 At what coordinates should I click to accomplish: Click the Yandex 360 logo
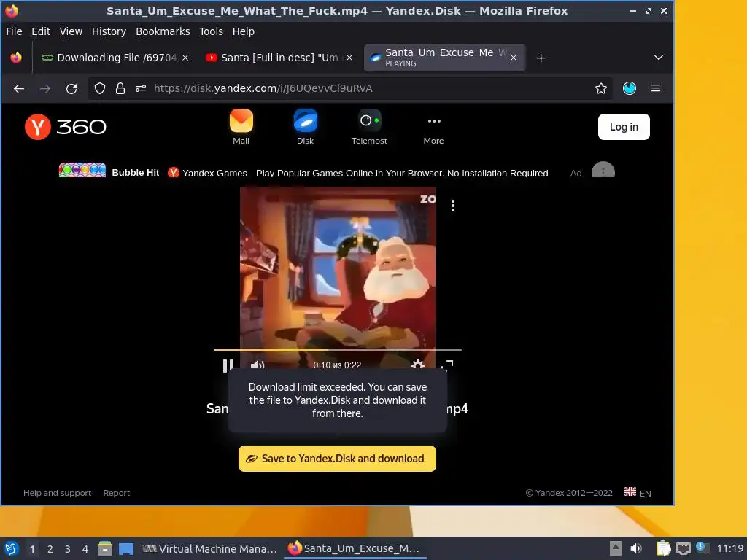pos(65,127)
